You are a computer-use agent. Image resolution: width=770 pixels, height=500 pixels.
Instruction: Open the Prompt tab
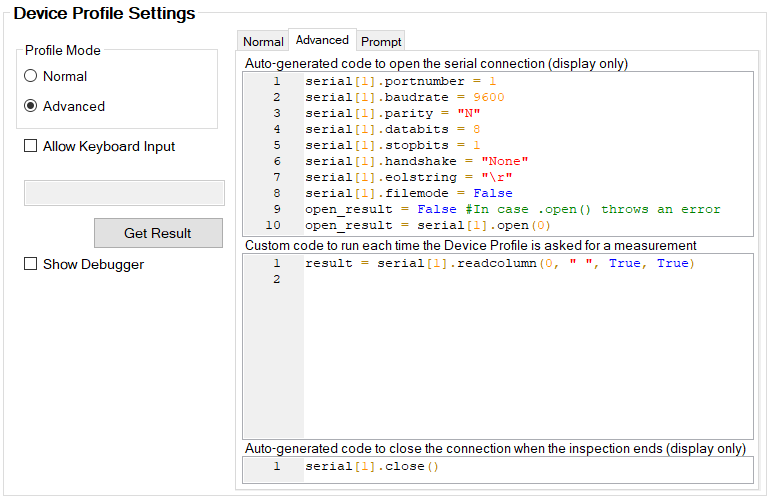pyautogui.click(x=381, y=41)
